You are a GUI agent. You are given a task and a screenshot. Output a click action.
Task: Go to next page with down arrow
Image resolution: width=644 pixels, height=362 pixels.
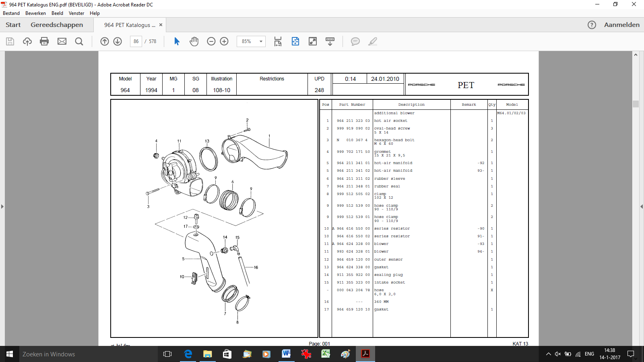coord(118,41)
